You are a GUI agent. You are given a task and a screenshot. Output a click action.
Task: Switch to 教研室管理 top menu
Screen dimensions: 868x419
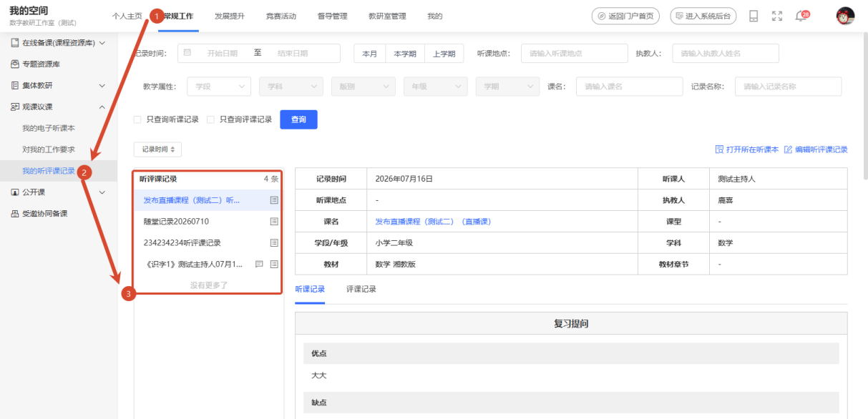tap(387, 16)
